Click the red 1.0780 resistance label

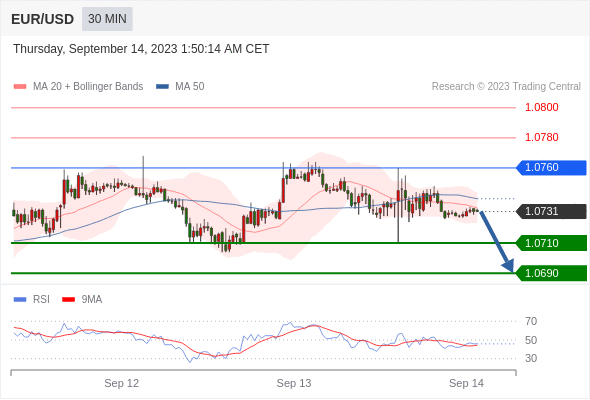[x=541, y=137]
